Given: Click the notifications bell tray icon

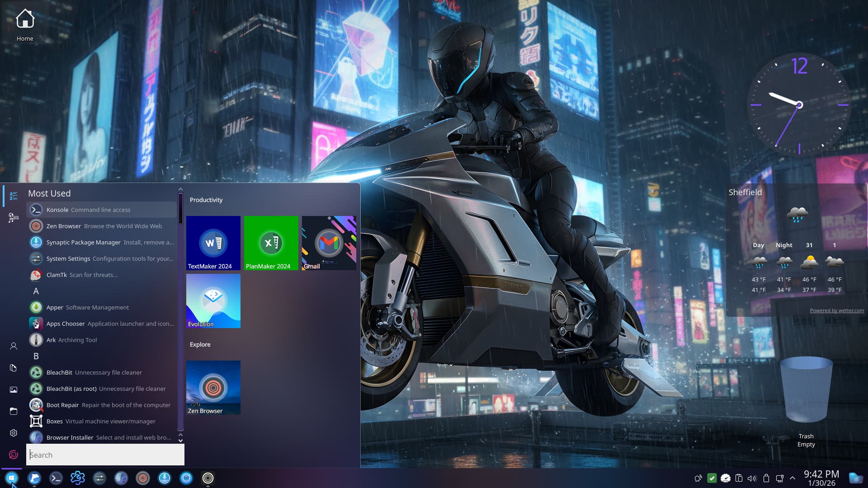Looking at the screenshot, I should coord(698,478).
